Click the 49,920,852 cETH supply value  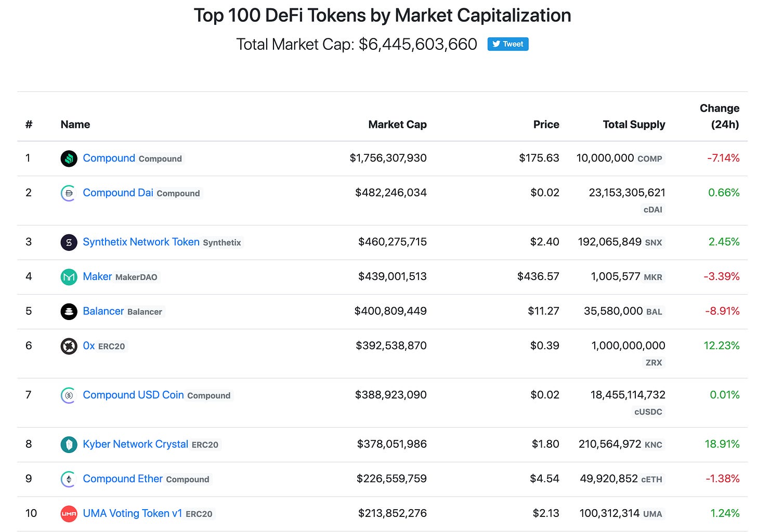pyautogui.click(x=622, y=478)
